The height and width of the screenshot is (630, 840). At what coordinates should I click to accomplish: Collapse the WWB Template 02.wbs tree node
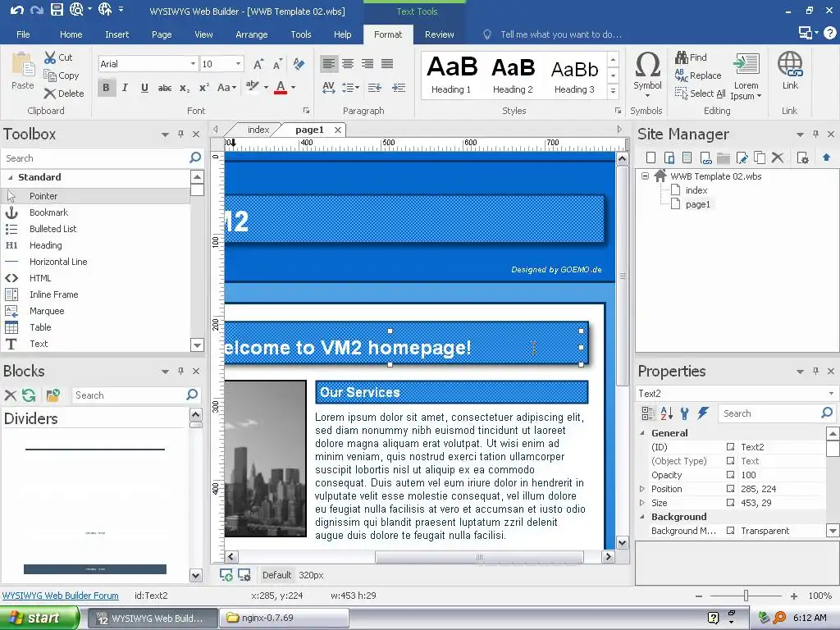tap(645, 176)
